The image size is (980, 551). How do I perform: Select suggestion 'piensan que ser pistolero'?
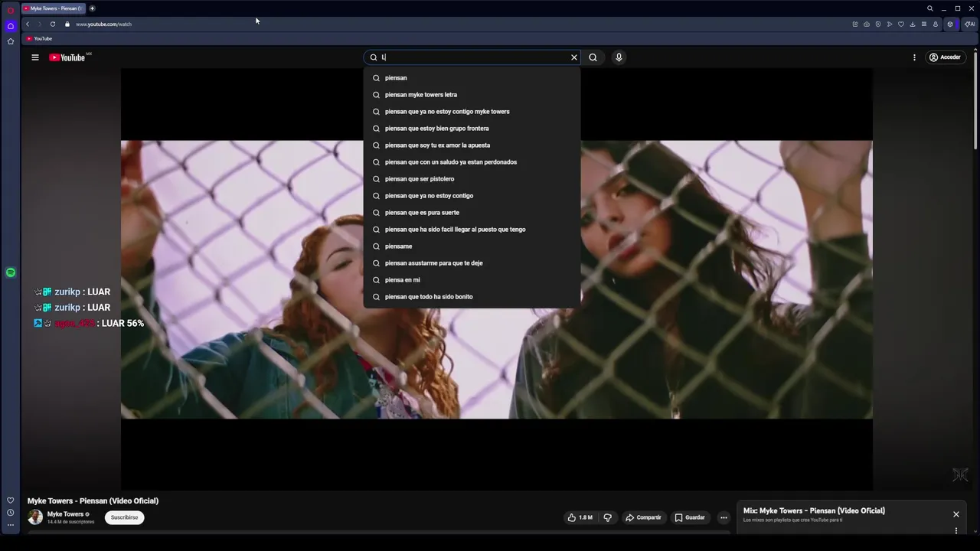(472, 179)
